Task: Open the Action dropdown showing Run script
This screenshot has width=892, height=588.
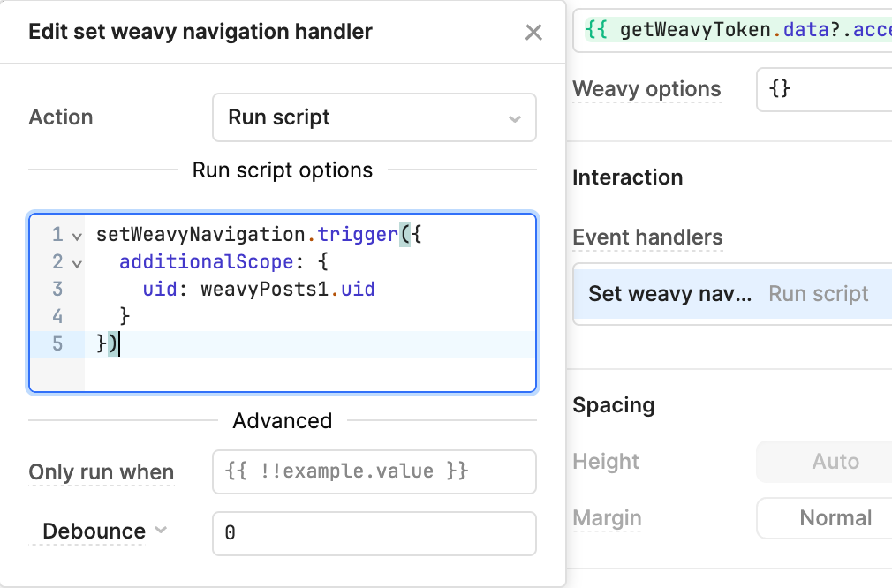Action: (x=374, y=117)
